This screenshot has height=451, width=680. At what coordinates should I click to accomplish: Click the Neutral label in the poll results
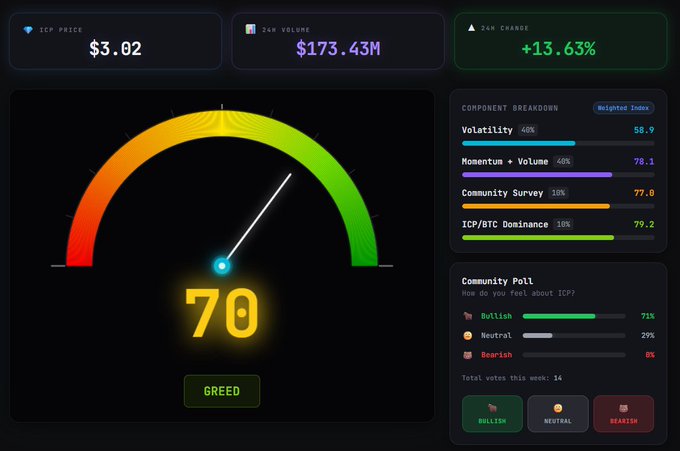pyautogui.click(x=496, y=335)
